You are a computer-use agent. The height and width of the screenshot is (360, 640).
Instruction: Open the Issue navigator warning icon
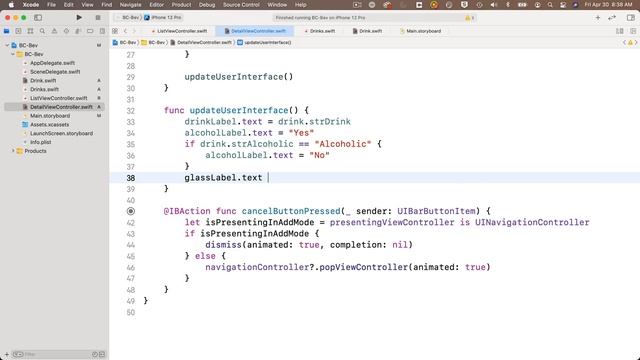[x=54, y=31]
